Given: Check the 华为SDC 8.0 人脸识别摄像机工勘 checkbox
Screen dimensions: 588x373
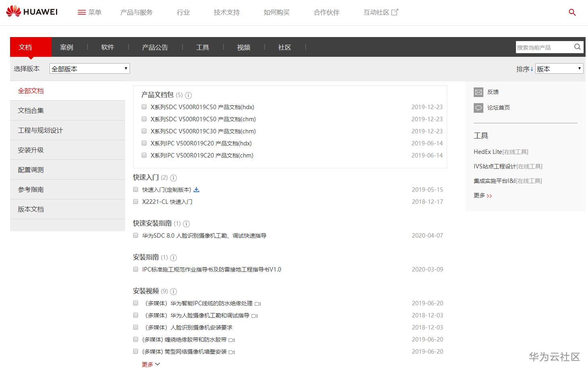Looking at the screenshot, I should click(x=136, y=236).
